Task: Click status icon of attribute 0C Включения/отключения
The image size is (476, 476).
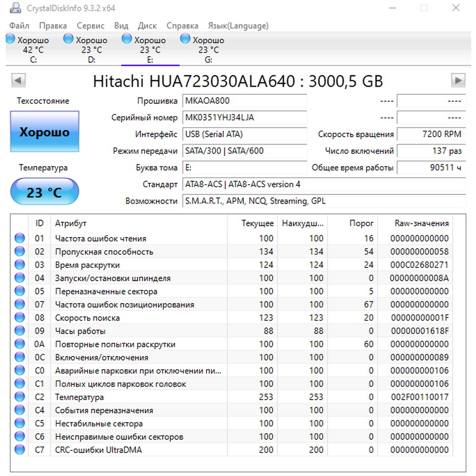Action: pyautogui.click(x=20, y=357)
